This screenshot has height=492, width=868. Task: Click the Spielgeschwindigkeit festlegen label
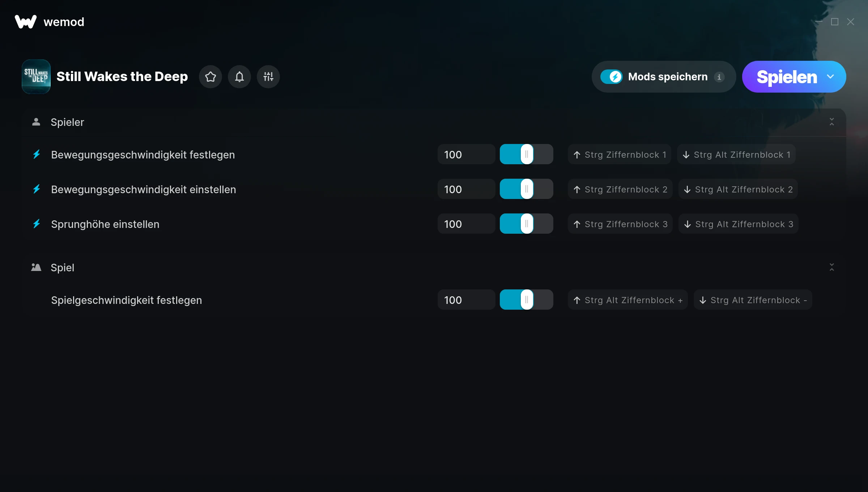[127, 300]
